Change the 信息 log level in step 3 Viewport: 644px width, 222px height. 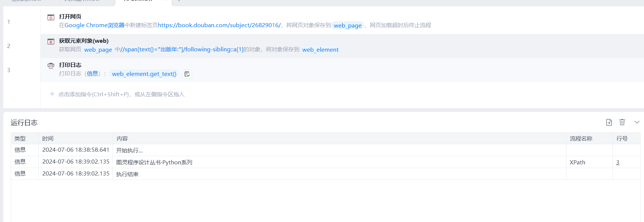(92, 74)
